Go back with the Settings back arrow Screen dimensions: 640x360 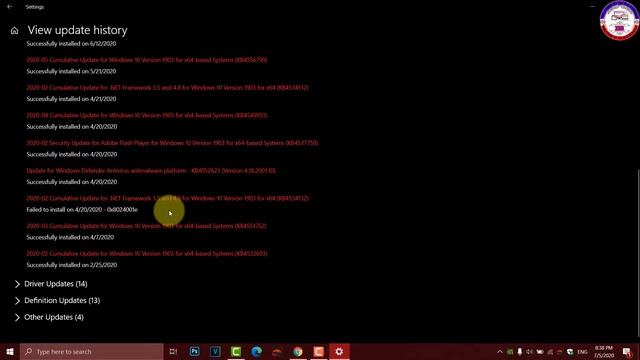pos(9,7)
